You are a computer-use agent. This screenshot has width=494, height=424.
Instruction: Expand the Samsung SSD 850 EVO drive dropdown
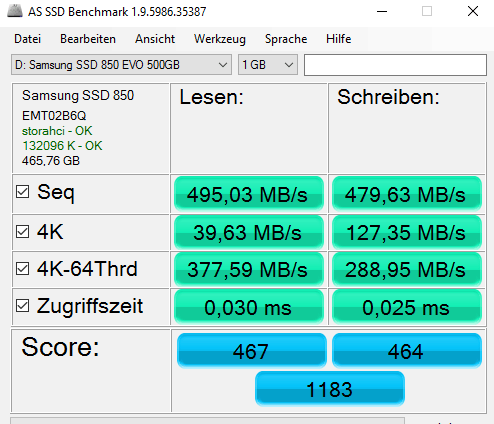[x=121, y=65]
